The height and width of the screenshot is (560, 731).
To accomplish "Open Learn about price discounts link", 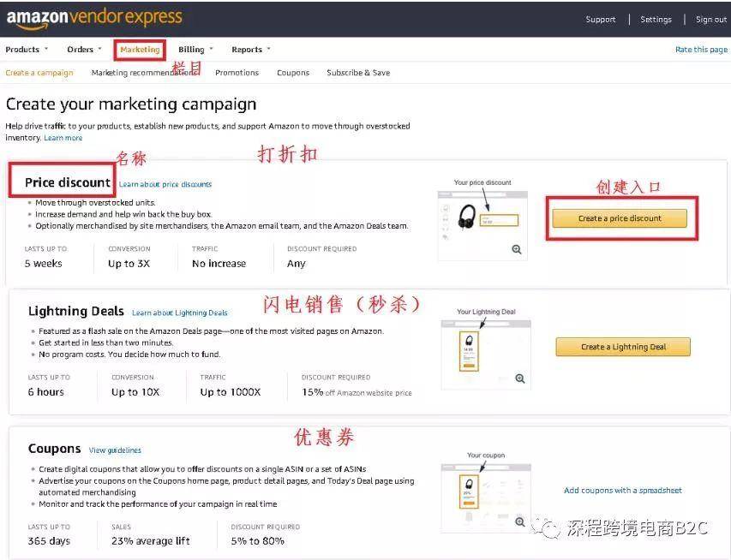I will (x=165, y=184).
